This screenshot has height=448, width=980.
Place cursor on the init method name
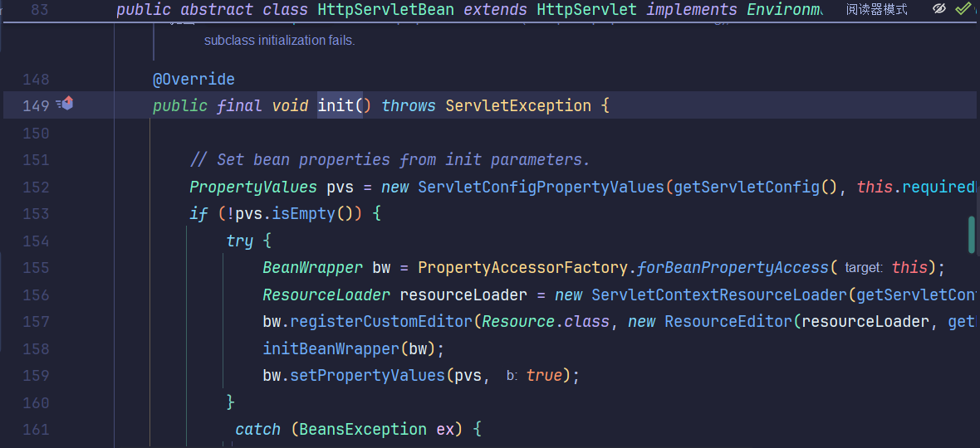coord(336,106)
